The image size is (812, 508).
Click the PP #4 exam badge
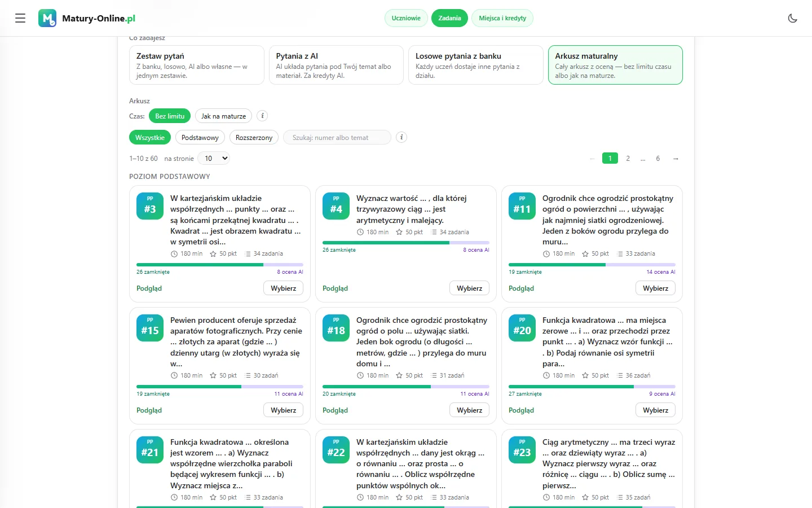(x=336, y=206)
